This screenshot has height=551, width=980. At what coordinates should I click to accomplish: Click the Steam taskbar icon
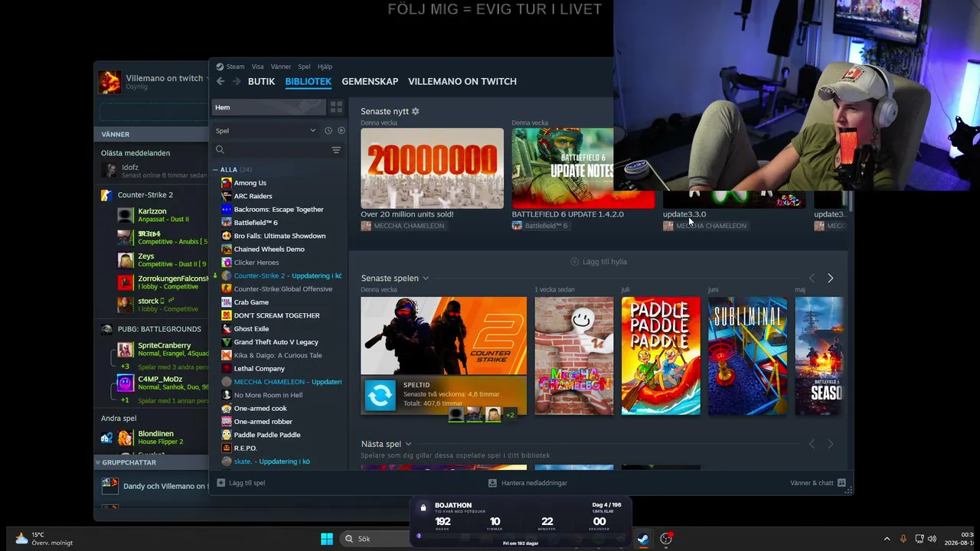[x=642, y=539]
